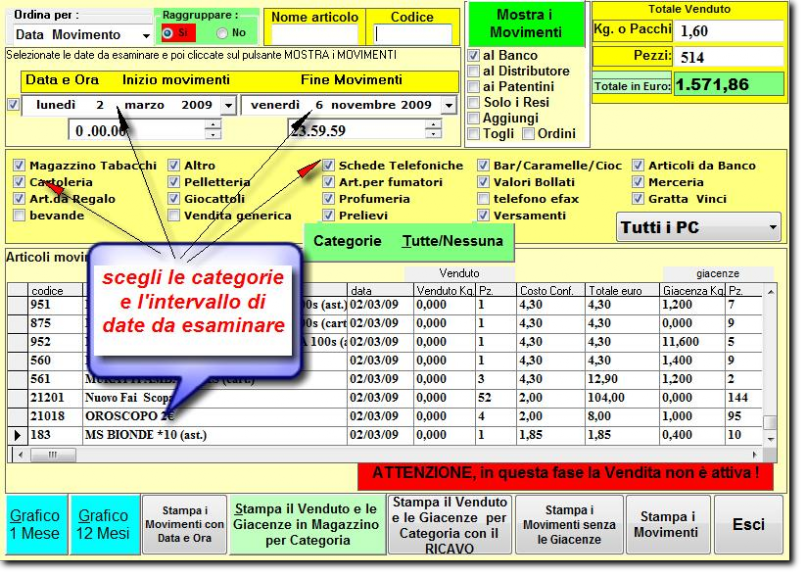This screenshot has height=577, width=806.
Task: Click the Costo Conf. column header
Action: tap(551, 290)
